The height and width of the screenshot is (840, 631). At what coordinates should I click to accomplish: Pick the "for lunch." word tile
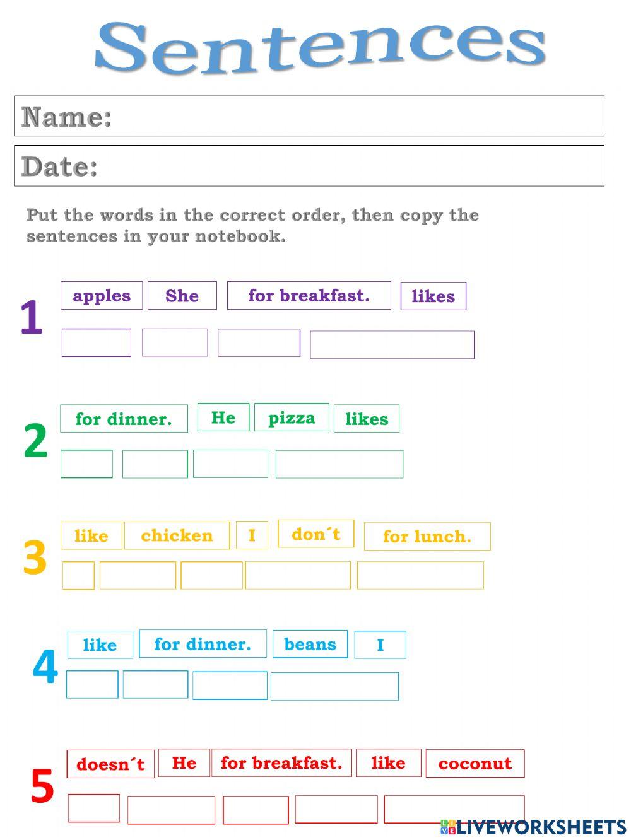(427, 536)
